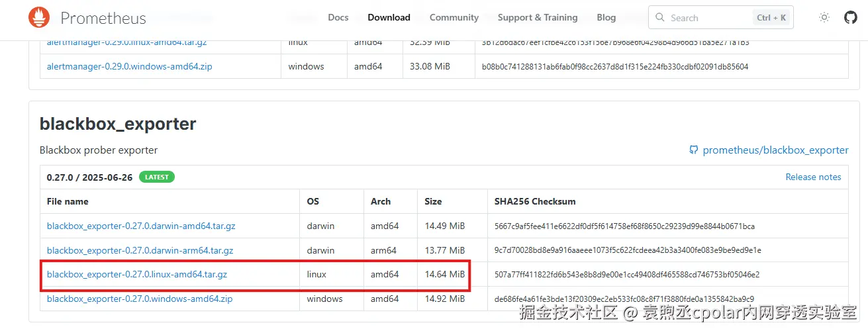Download blackbox_exporter-0.27.0.linux-amd64.tar.gz
This screenshot has height=333, width=868.
click(137, 274)
